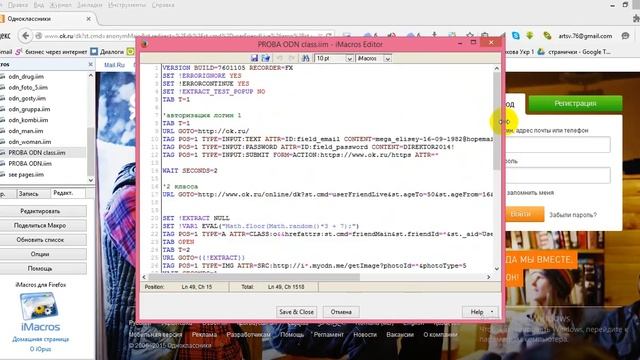Open the Mail.Ru link on page
The image size is (640, 360).
pos(114,65)
